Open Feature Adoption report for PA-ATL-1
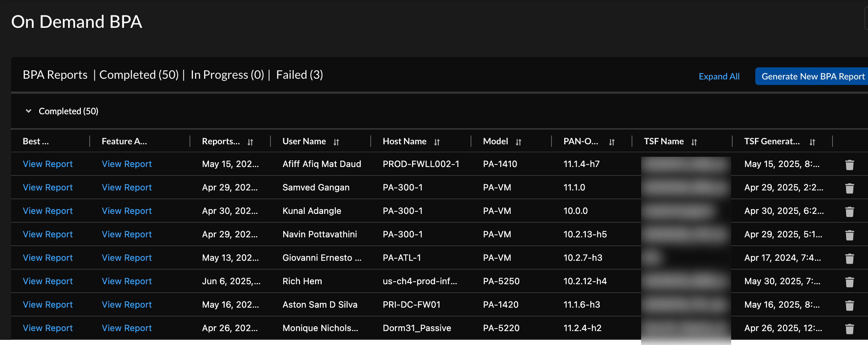This screenshot has width=868, height=345. click(127, 258)
